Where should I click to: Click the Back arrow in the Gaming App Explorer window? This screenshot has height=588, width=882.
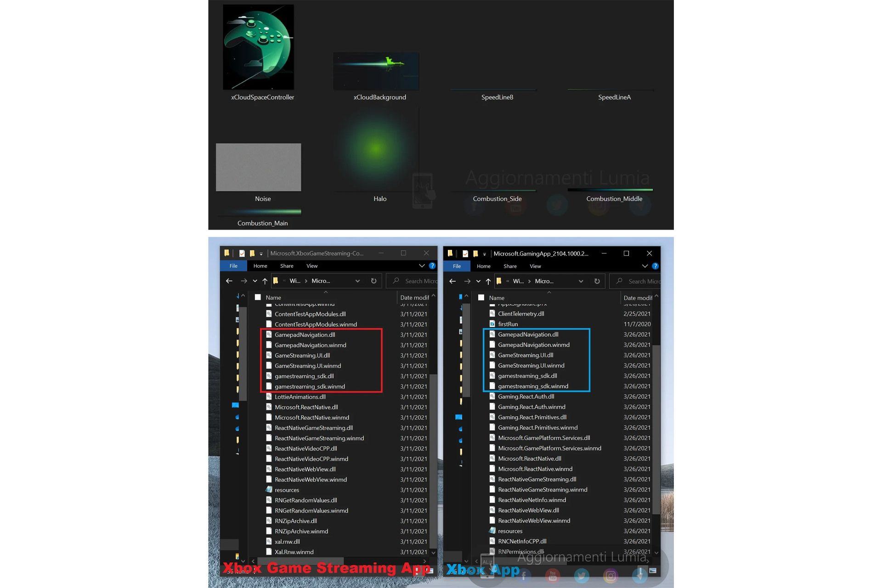click(x=452, y=281)
